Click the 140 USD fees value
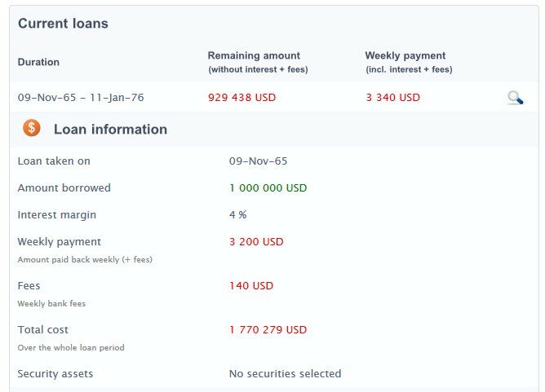The width and height of the screenshot is (545, 392). [251, 286]
